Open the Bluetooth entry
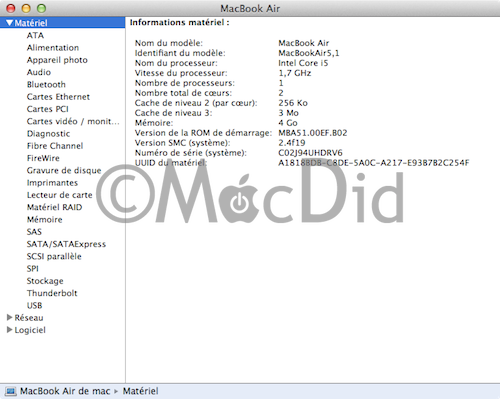 tap(46, 85)
